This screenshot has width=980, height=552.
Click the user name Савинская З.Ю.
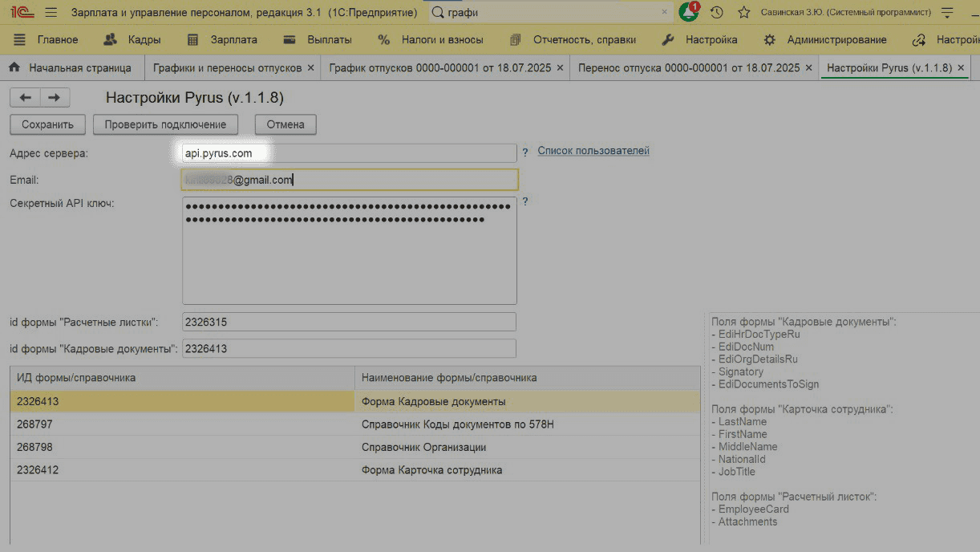[846, 12]
